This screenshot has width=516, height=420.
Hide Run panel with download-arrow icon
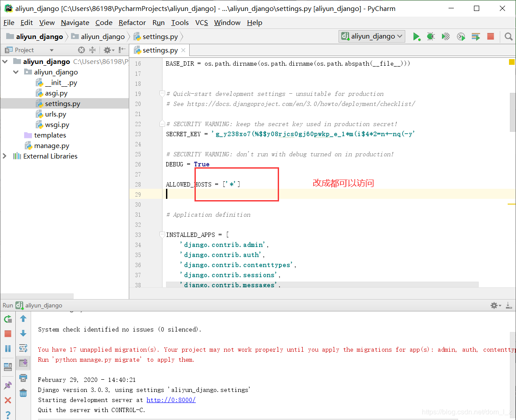click(x=509, y=305)
